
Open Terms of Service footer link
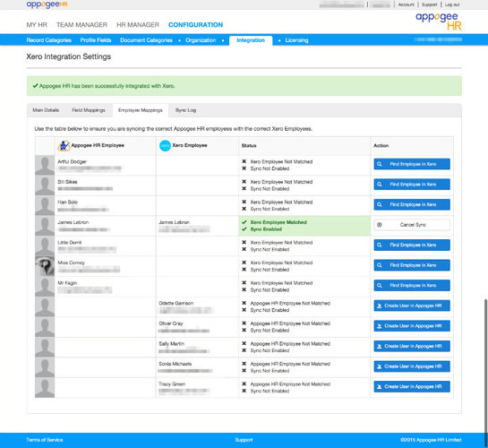pos(45,440)
